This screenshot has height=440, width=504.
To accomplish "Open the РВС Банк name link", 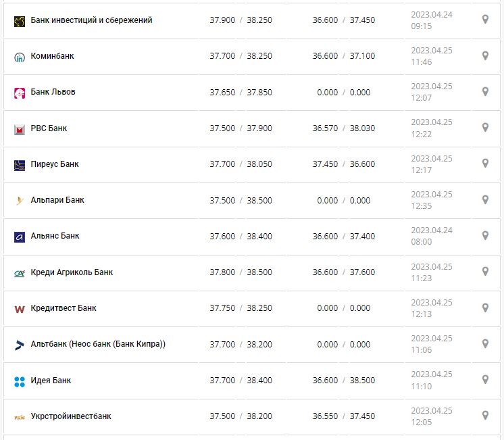I will pyautogui.click(x=49, y=128).
